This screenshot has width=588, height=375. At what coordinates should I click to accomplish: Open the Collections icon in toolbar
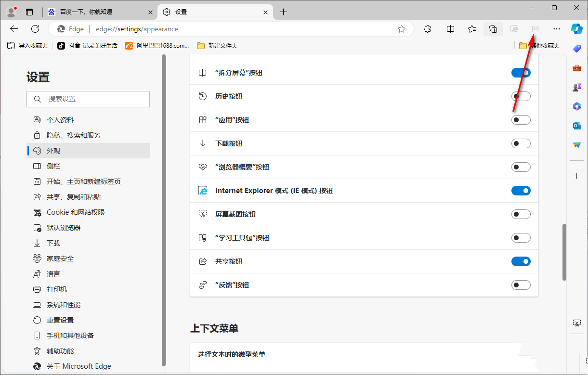493,29
